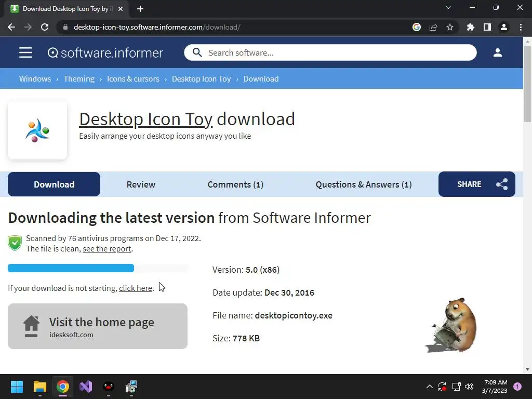The image size is (532, 399).
Task: Open Chrome three-dot menu
Action: point(521,27)
